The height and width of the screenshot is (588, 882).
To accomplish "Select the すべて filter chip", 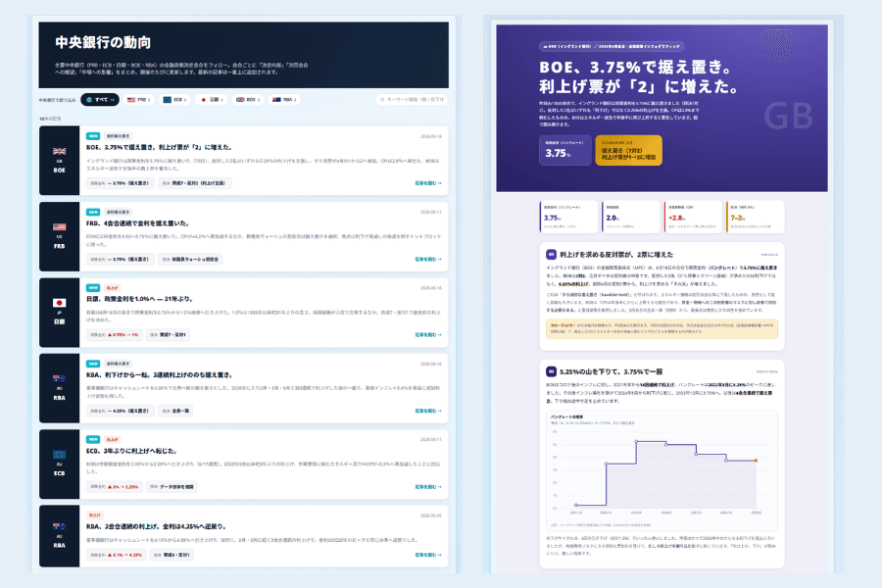I will click(100, 100).
